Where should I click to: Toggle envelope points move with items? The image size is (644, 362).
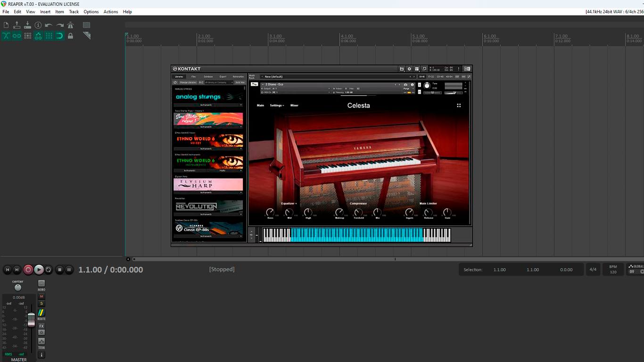pos(38,36)
